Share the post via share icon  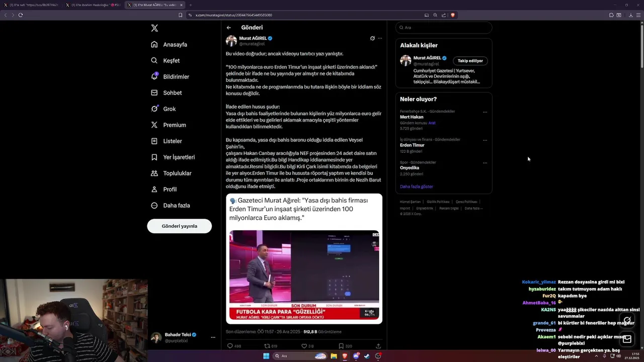pyautogui.click(x=378, y=346)
